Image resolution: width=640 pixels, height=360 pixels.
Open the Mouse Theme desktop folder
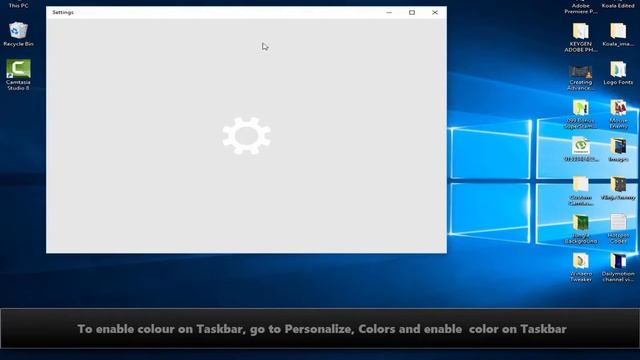(618, 115)
